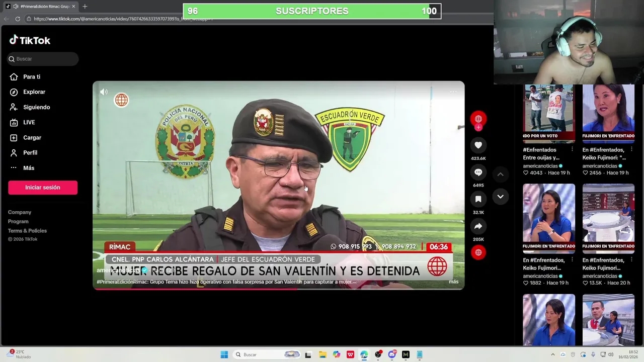Click the Buscar search field in TikTok sidebar
Viewport: 644px width, 362px height.
(43, 59)
